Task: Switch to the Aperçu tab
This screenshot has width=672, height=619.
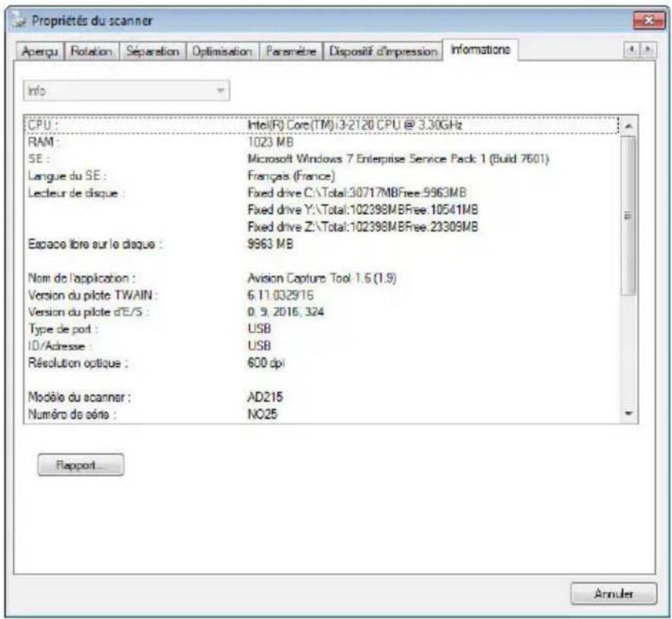Action: [40, 52]
